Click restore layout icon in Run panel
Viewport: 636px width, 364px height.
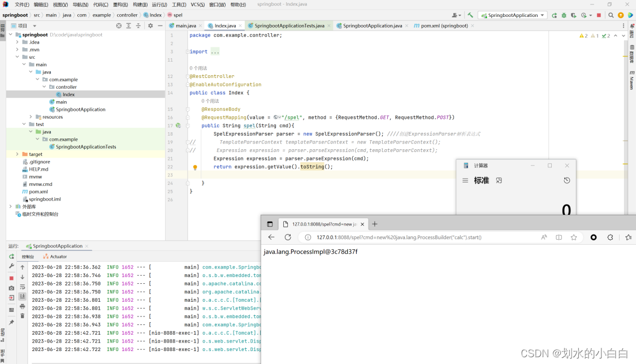pos(11,310)
